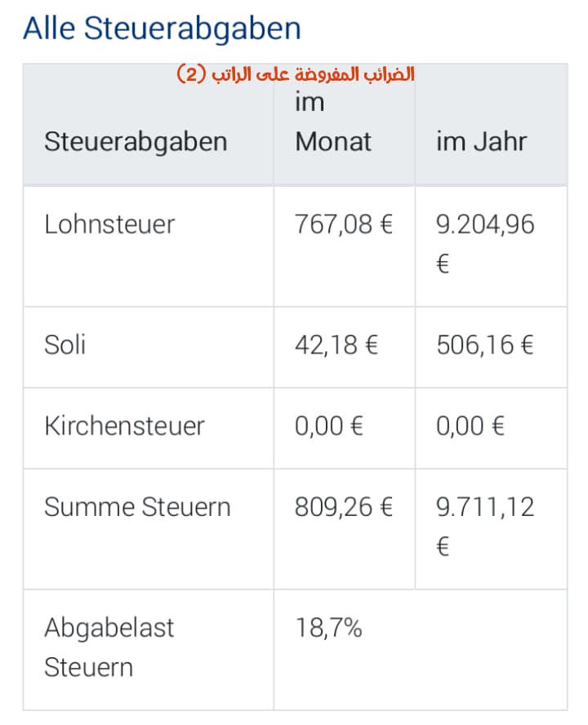Viewport: 588px width, 725px height.
Task: Click the Alle Steuerabgaben heading
Action: pyautogui.click(x=162, y=29)
